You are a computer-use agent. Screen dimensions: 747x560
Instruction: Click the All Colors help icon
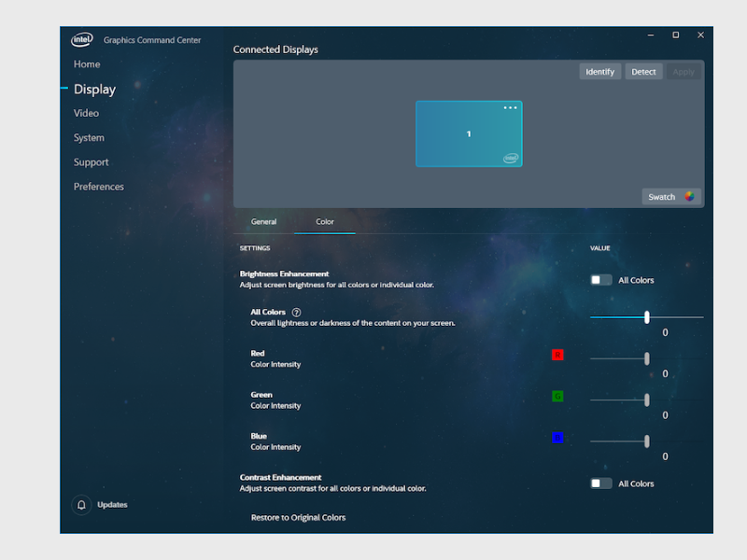(296, 313)
